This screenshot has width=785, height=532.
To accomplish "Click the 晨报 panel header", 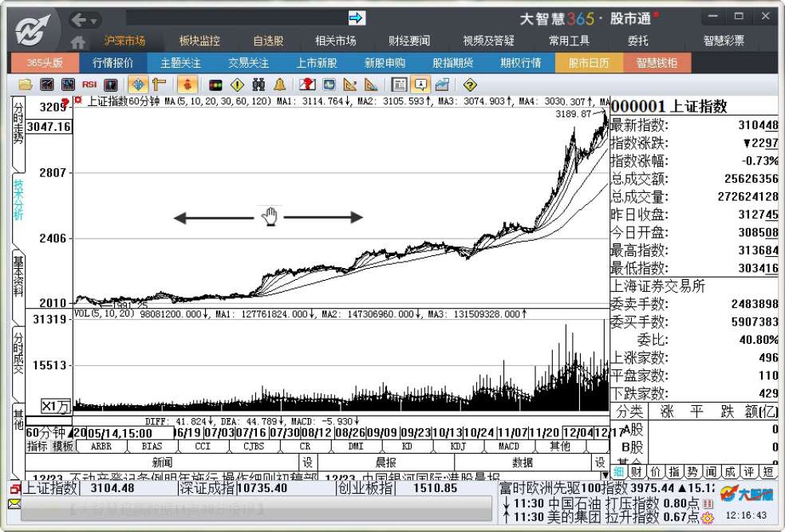I will tap(385, 462).
